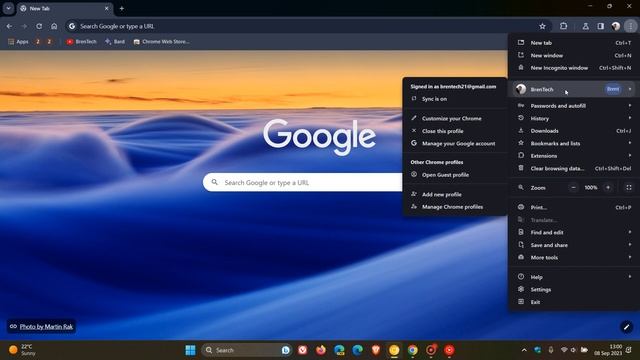The width and height of the screenshot is (640, 360).
Task: Click Sync is on in profile submenu
Action: point(455,99)
